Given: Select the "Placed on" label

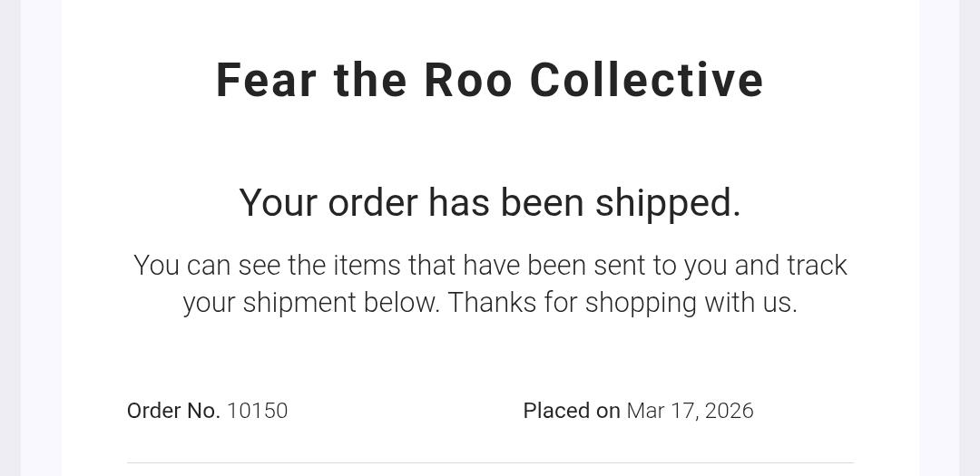Looking at the screenshot, I should pos(572,411).
